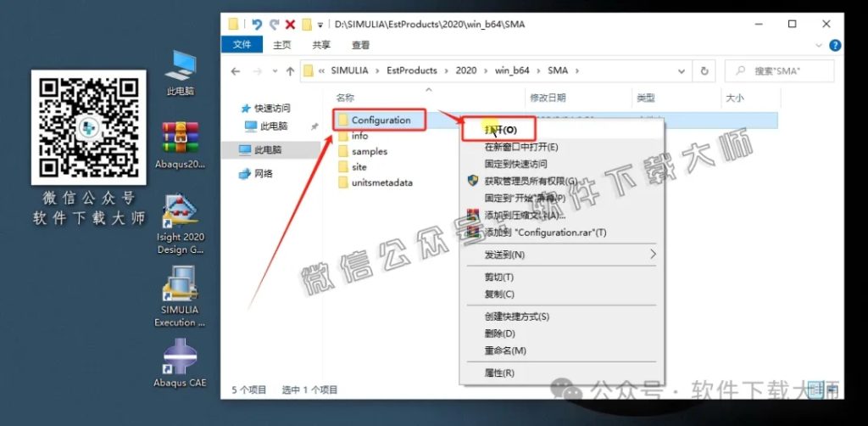
Task: Click 2020 in the address breadcrumb
Action: click(465, 70)
